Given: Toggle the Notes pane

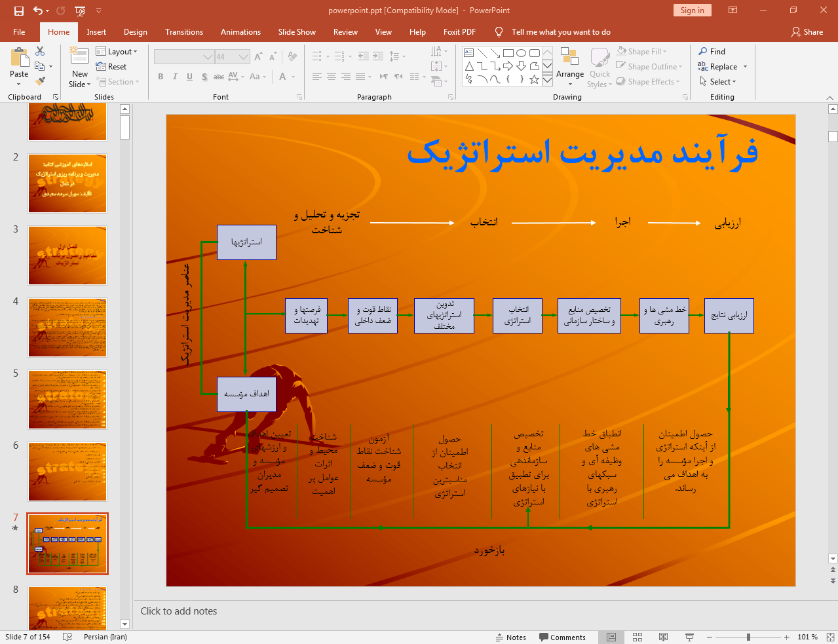Looking at the screenshot, I should tap(510, 637).
